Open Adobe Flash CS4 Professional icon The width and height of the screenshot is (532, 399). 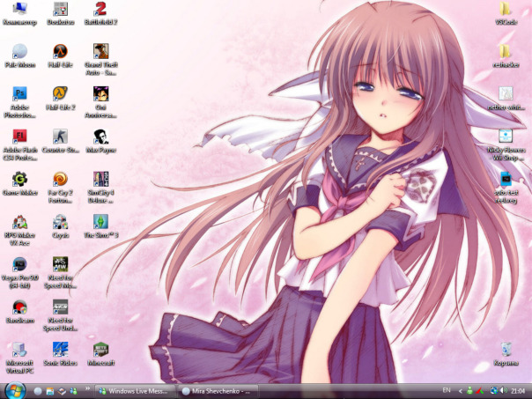[19, 136]
